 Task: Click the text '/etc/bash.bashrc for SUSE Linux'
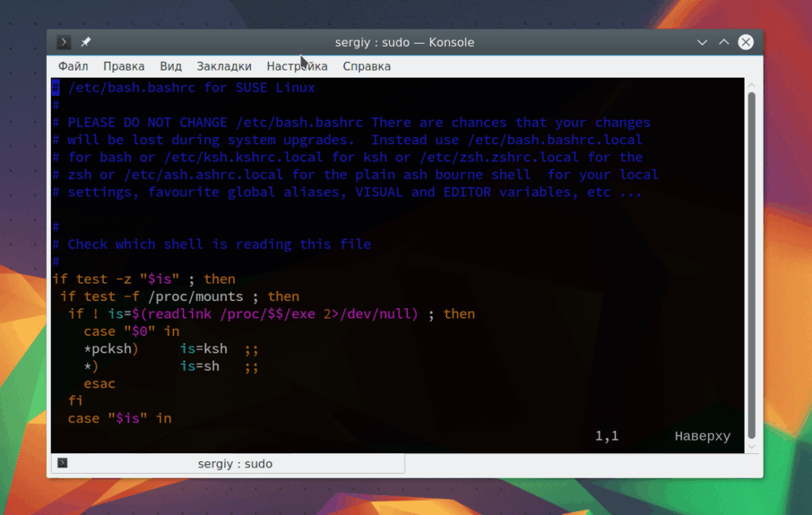click(191, 87)
